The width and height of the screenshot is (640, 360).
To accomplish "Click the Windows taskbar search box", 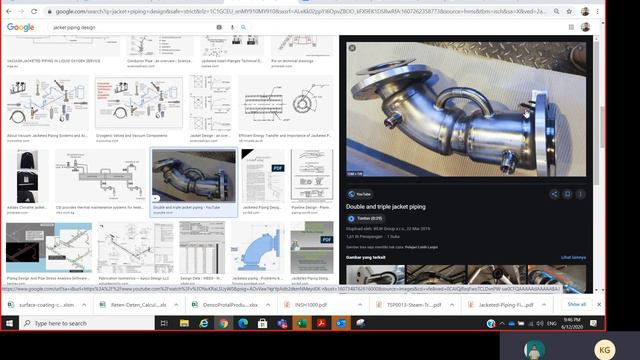I will coord(87,323).
